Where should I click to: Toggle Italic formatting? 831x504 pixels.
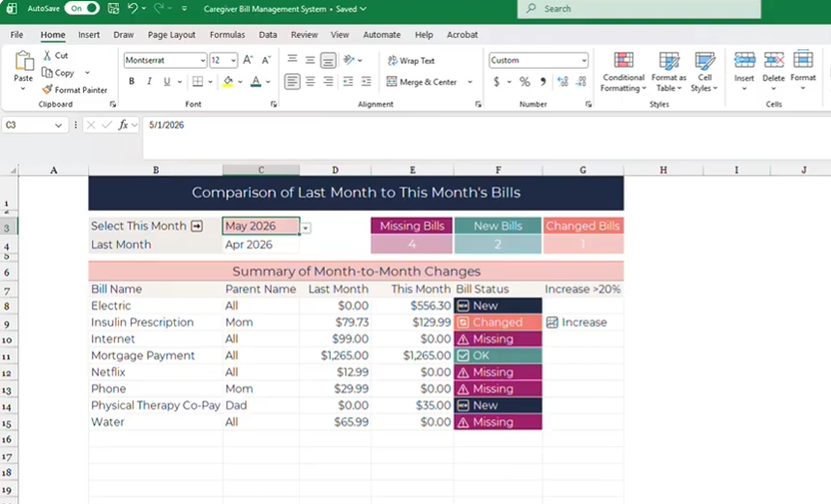click(149, 81)
